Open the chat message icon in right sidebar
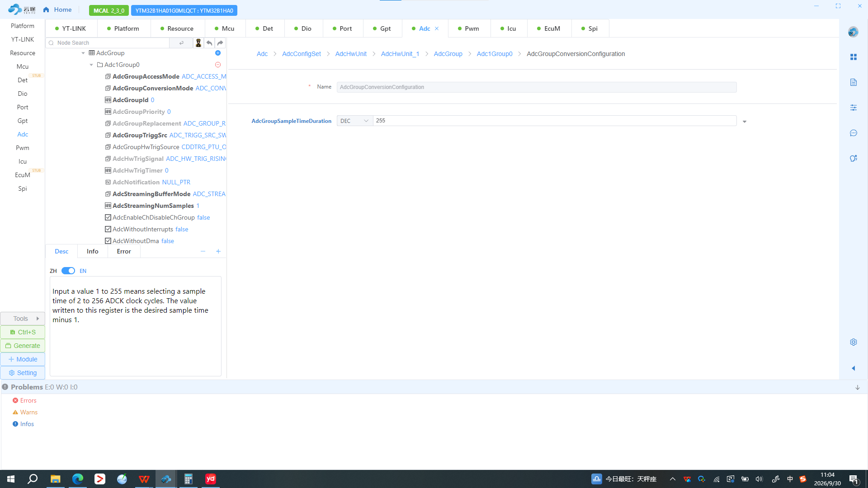868x488 pixels. click(x=854, y=133)
